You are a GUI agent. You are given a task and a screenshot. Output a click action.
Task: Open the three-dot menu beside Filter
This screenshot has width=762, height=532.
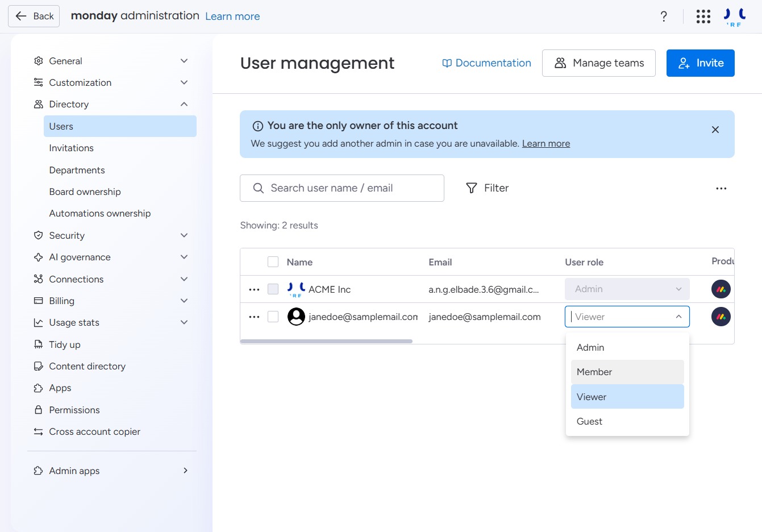click(x=721, y=188)
